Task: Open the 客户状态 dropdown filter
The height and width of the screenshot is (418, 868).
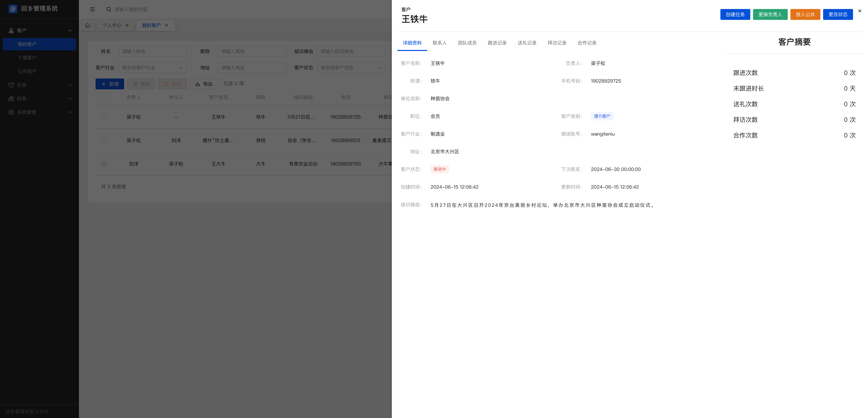Action: [x=351, y=67]
